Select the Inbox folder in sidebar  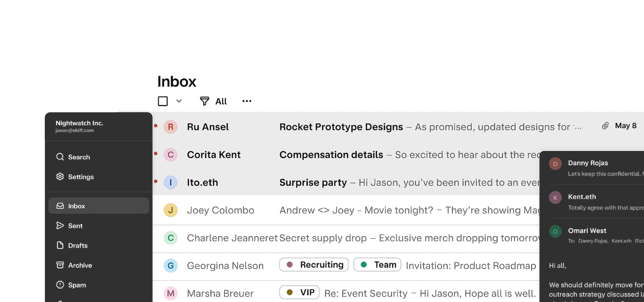(x=98, y=206)
